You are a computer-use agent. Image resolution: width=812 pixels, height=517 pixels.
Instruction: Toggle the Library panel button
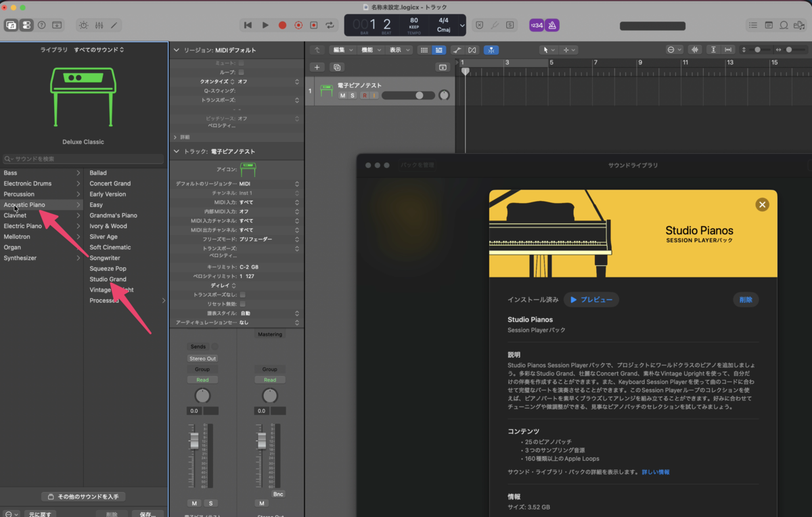click(12, 25)
